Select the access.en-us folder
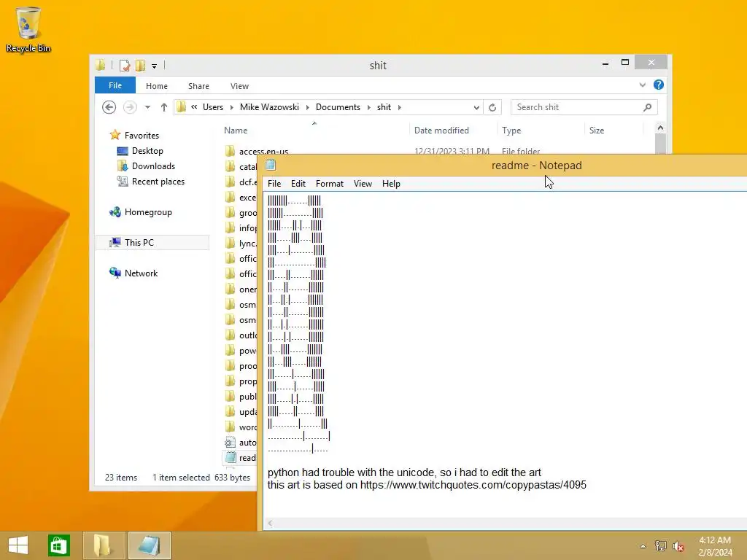Viewport: 747px width, 560px height. pyautogui.click(x=264, y=152)
